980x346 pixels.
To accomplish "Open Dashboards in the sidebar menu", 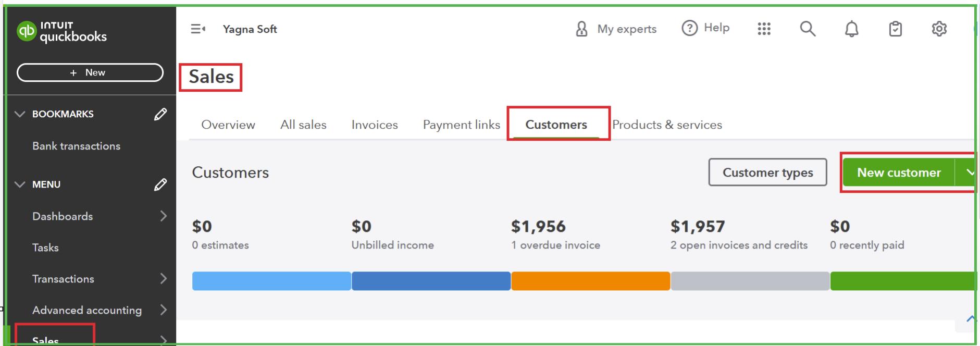I will 63,216.
